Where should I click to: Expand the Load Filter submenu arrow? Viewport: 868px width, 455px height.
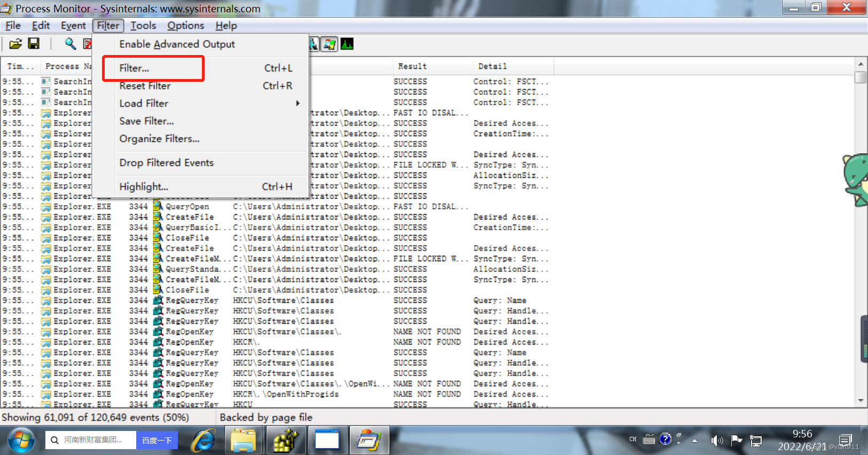pos(298,103)
